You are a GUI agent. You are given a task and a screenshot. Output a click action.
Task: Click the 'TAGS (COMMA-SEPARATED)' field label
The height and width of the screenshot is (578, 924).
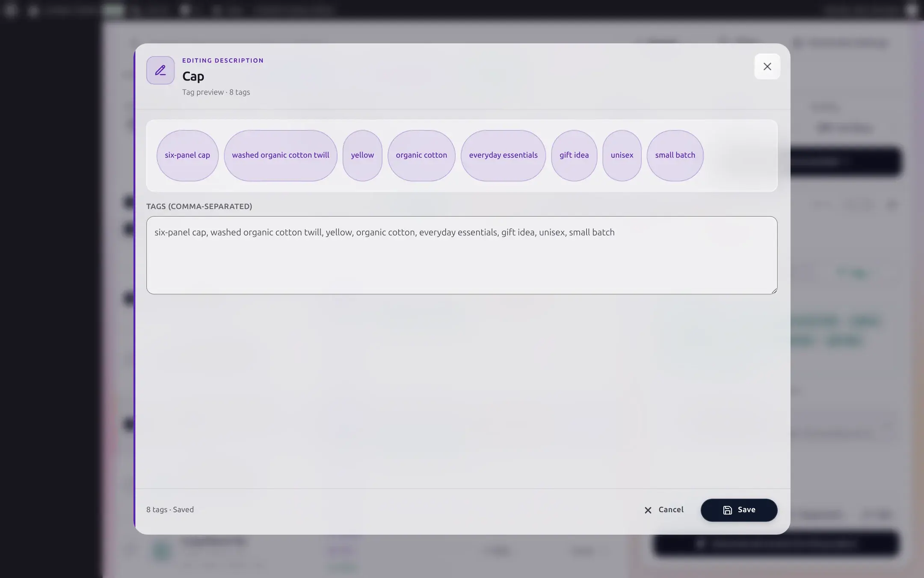[x=199, y=206]
